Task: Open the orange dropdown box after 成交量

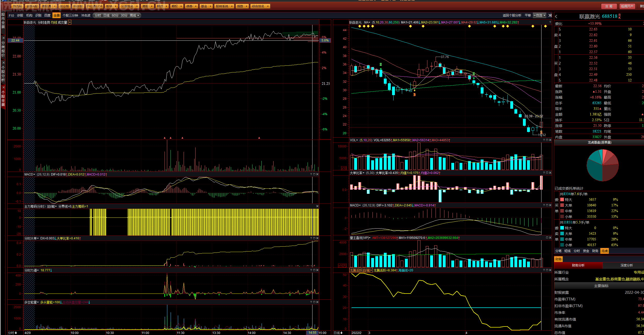Action: coord(70,22)
